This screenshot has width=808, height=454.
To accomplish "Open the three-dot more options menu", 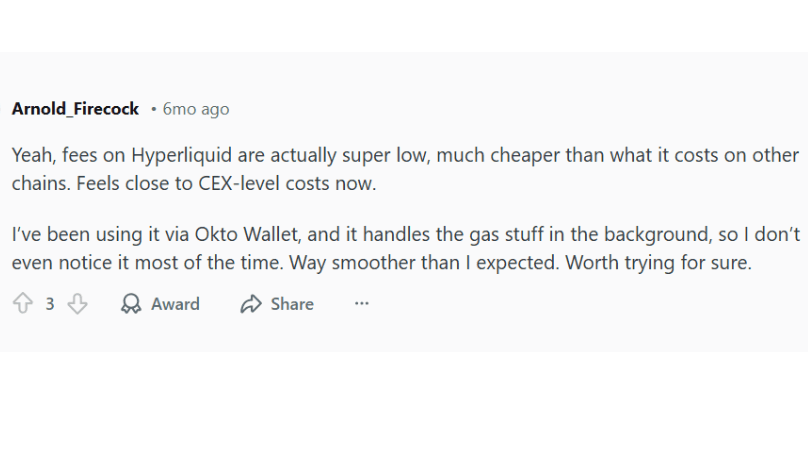I will (362, 304).
